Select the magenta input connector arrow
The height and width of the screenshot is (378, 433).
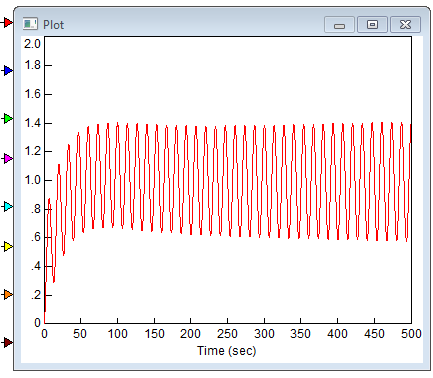click(8, 158)
